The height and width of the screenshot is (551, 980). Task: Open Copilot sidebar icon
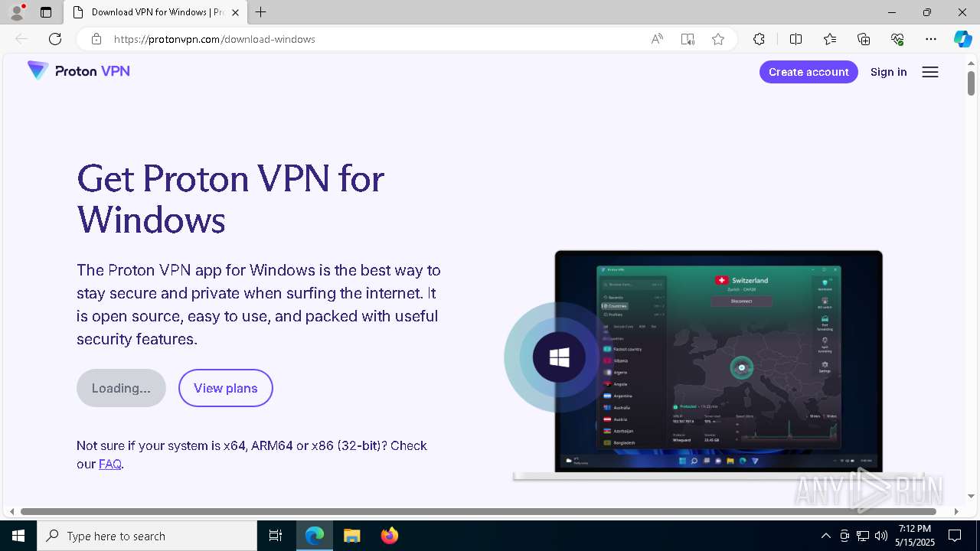[962, 39]
